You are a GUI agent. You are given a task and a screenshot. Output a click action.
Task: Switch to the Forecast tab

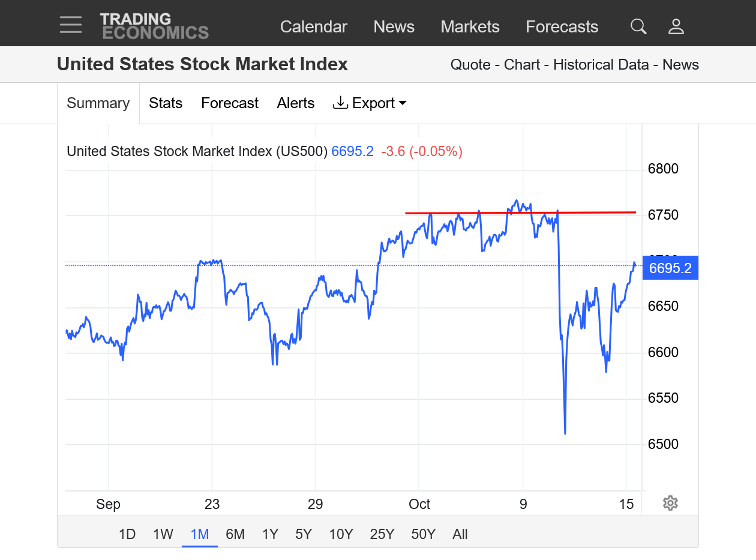coord(230,103)
